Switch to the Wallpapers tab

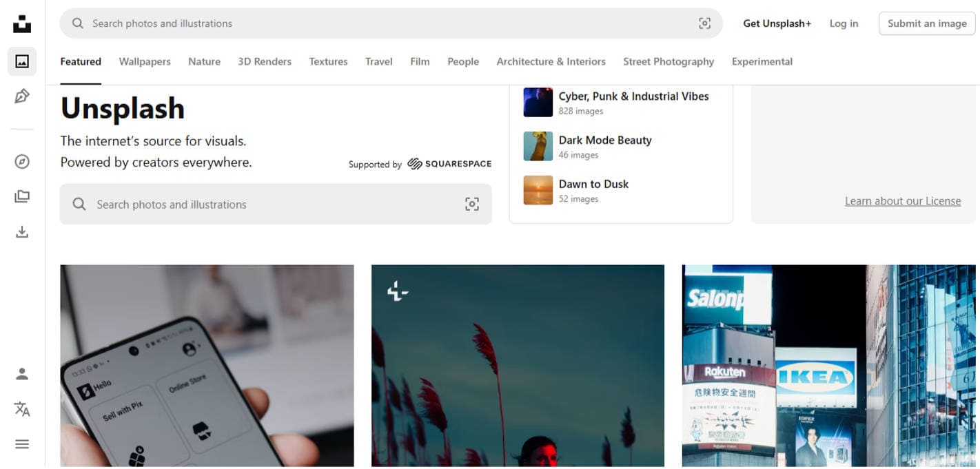click(x=145, y=61)
